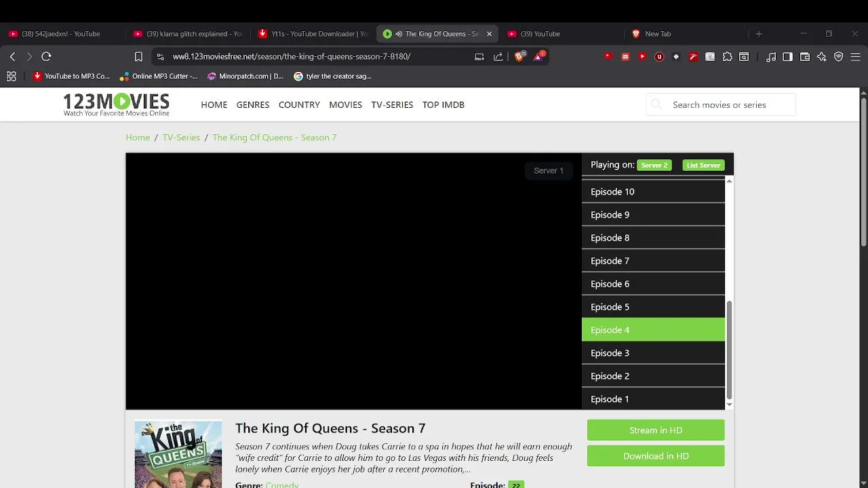The image size is (868, 488).
Task: Click the black diamond extension icon
Action: [x=676, y=57]
